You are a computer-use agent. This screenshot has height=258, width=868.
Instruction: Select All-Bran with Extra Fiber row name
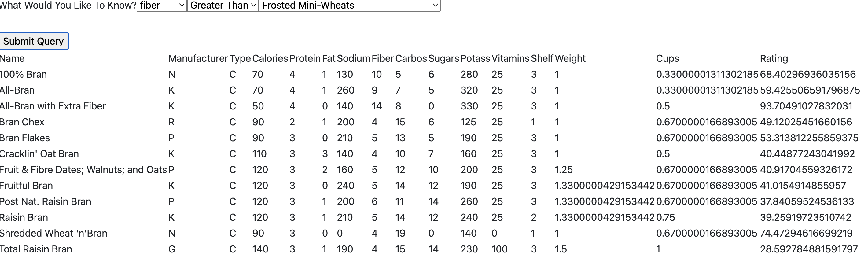[x=53, y=106]
